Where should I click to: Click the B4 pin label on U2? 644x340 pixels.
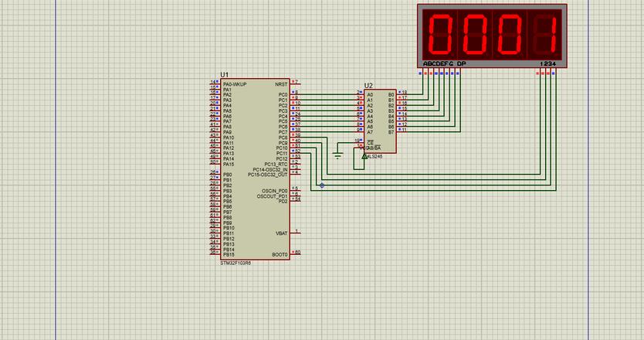click(x=391, y=117)
